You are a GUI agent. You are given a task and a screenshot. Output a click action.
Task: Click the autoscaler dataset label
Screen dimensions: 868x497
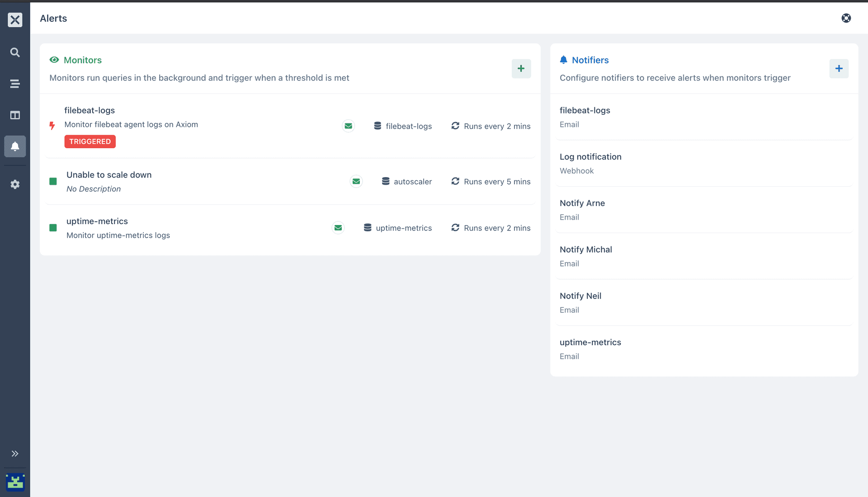[412, 182]
